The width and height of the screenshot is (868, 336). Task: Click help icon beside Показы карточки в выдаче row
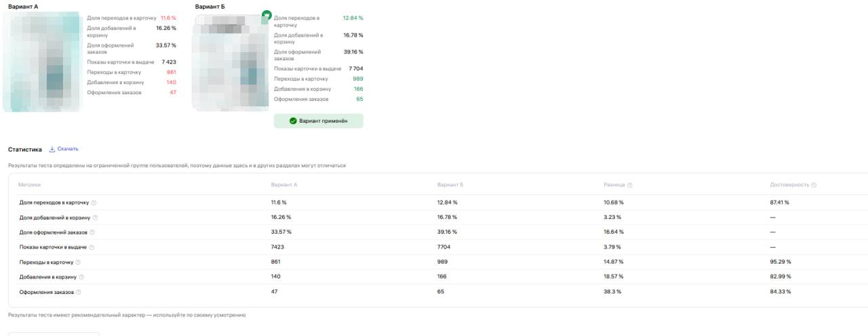coord(92,247)
